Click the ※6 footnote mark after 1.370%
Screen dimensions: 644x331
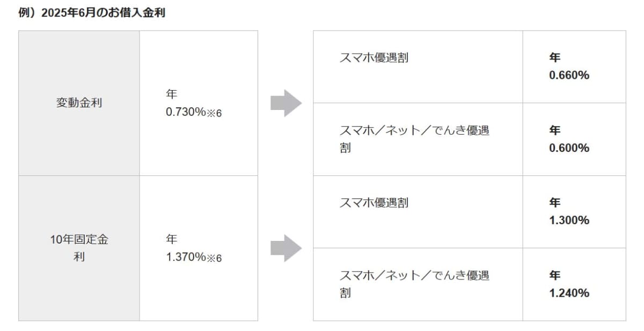(214, 258)
